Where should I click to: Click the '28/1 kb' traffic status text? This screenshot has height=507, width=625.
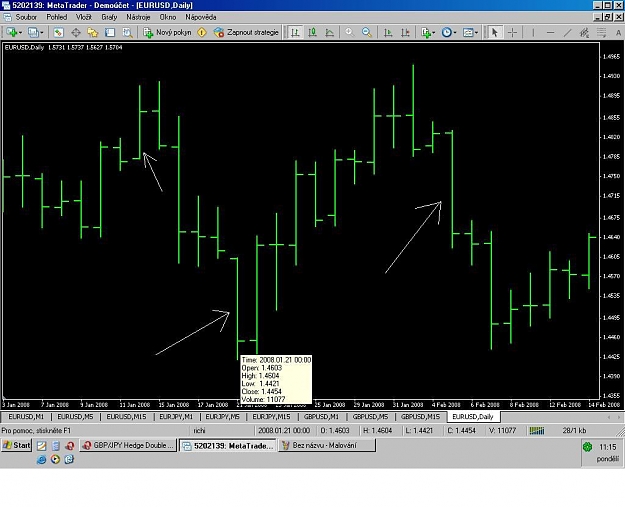coord(574,430)
